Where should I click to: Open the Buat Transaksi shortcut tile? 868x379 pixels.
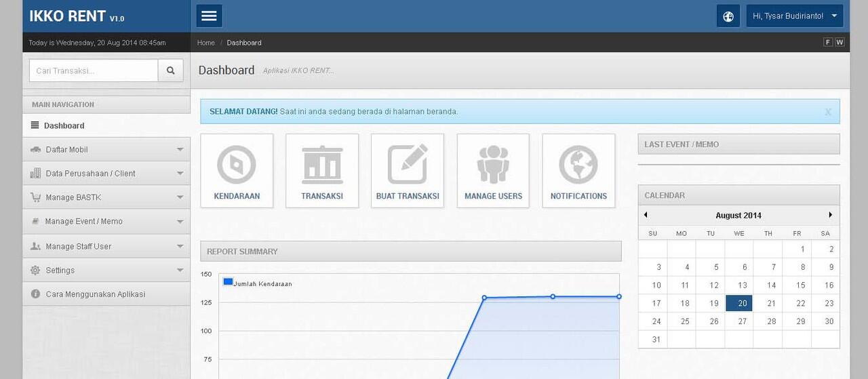coord(408,171)
